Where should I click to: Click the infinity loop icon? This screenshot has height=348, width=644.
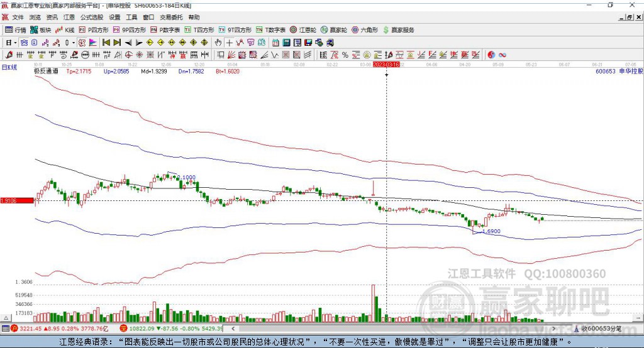(502, 55)
